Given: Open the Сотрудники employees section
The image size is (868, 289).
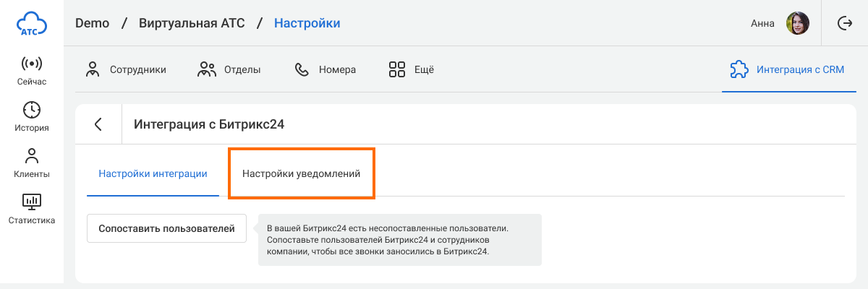Looking at the screenshot, I should (x=126, y=70).
